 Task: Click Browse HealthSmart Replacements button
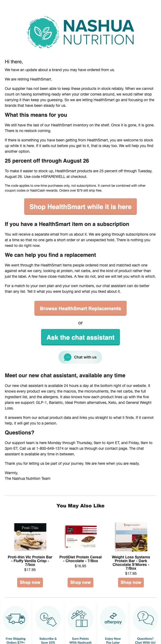click(x=80, y=308)
